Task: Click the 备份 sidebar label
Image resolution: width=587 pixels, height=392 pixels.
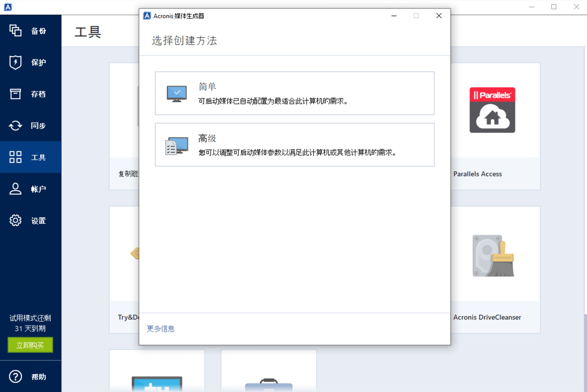Action: pyautogui.click(x=39, y=31)
